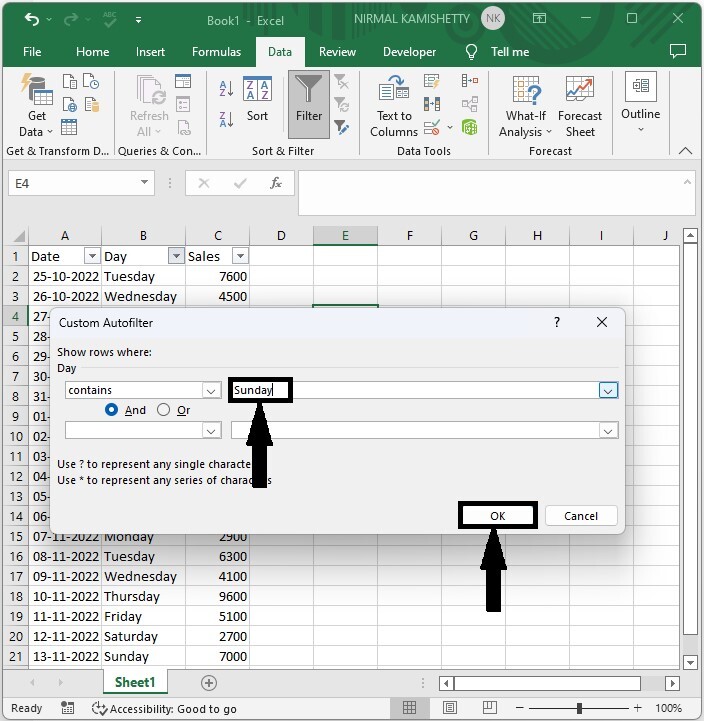Viewport: 704px width, 721px height.
Task: Open the 'contains' operator dropdown
Action: (x=211, y=390)
